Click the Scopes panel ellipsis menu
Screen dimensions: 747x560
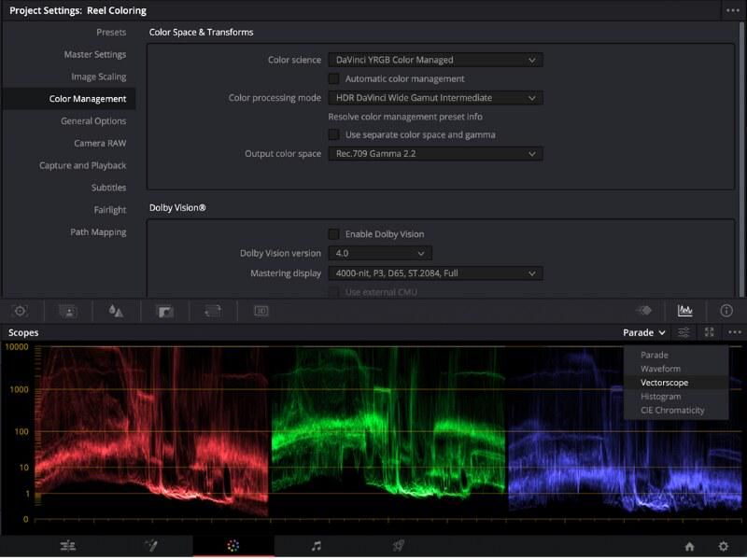[x=733, y=332]
